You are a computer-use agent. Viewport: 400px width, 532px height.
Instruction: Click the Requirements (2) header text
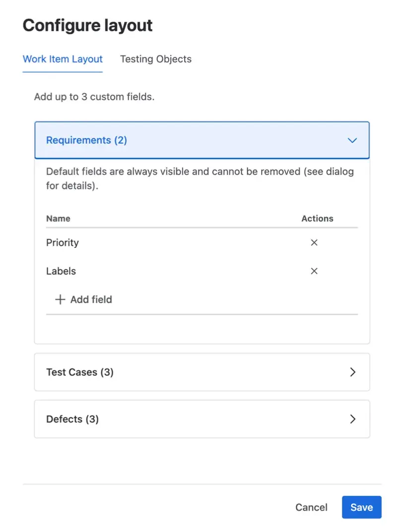pyautogui.click(x=86, y=140)
